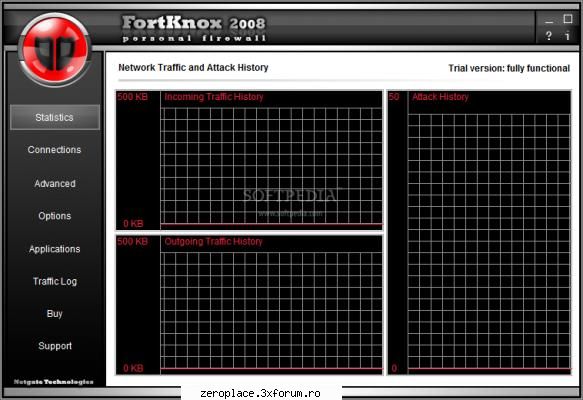
Task: View the Traffic Log
Action: click(x=55, y=281)
